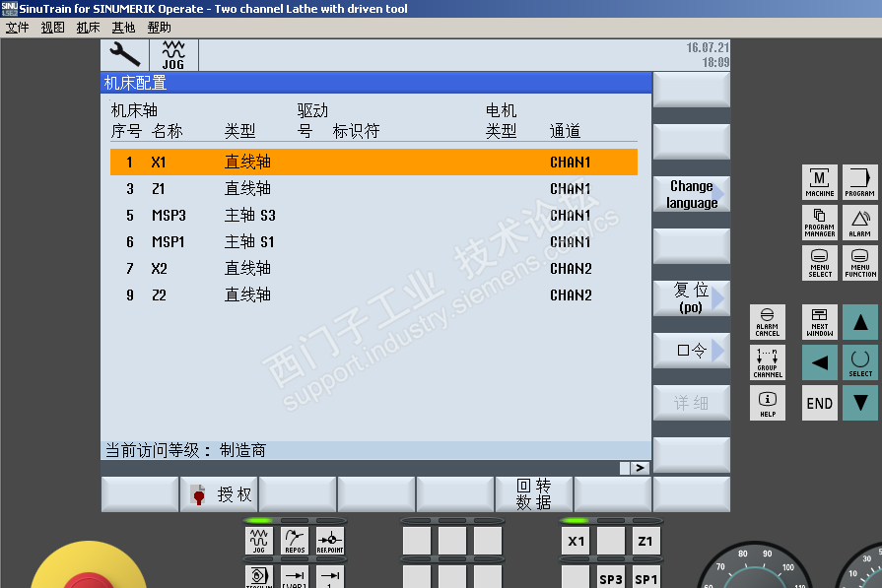The width and height of the screenshot is (882, 588).
Task: Select the Z1 axis row
Action: (373, 188)
